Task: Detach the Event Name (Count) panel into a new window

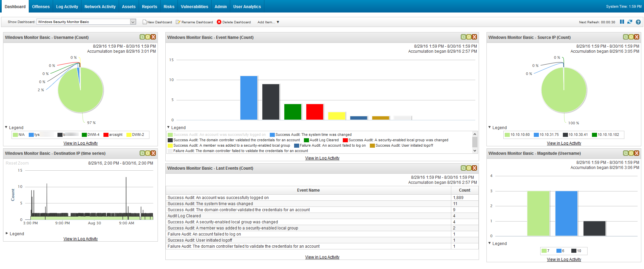Action: 463,37
